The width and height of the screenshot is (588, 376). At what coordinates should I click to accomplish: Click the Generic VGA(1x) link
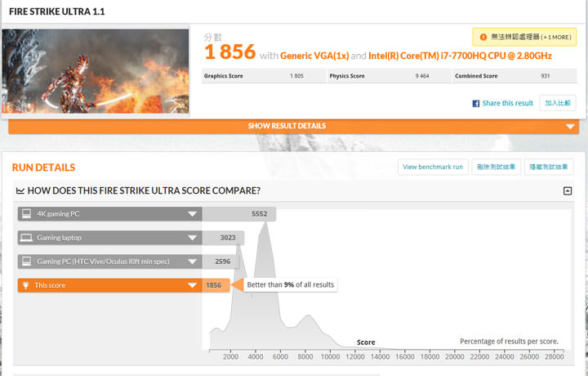[x=314, y=56]
